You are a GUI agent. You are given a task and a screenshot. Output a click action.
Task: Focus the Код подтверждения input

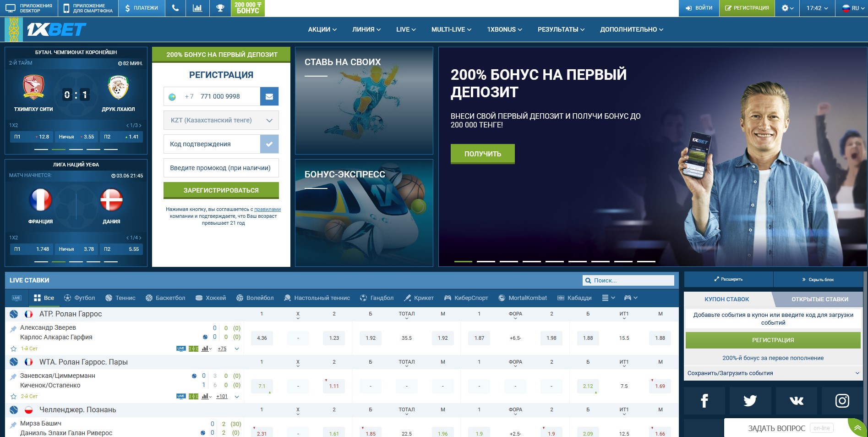pos(212,144)
